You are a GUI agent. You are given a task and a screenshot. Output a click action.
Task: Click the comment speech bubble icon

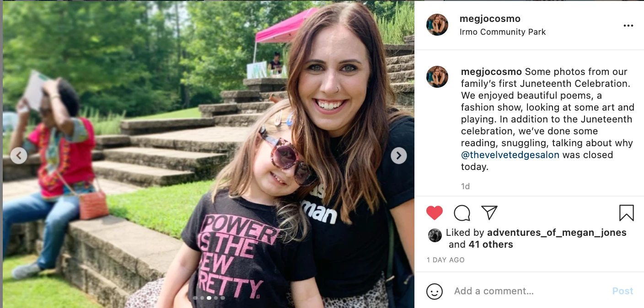pos(462,213)
